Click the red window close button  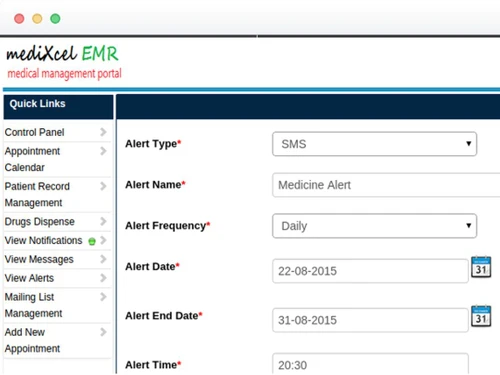coord(19,18)
